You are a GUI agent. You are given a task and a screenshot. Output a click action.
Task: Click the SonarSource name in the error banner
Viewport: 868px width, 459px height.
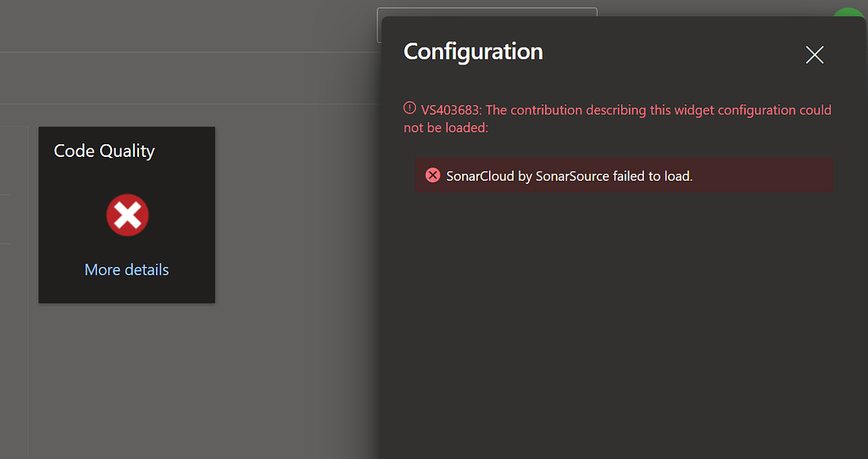(572, 176)
